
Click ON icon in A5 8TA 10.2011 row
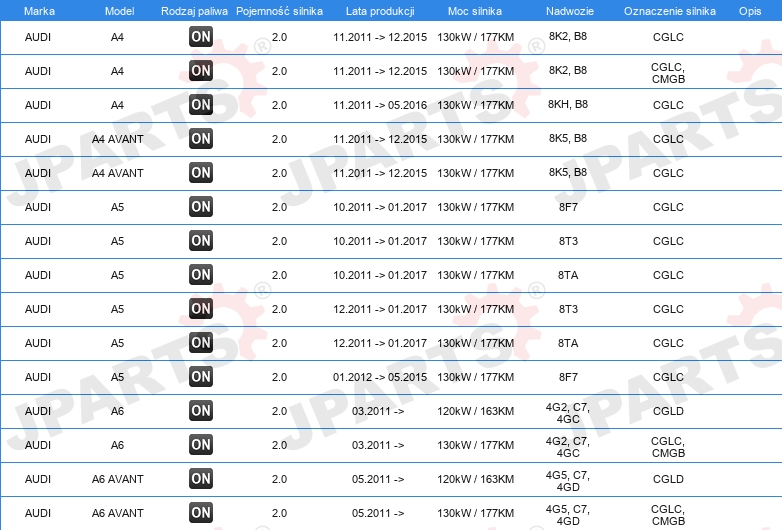tap(201, 274)
